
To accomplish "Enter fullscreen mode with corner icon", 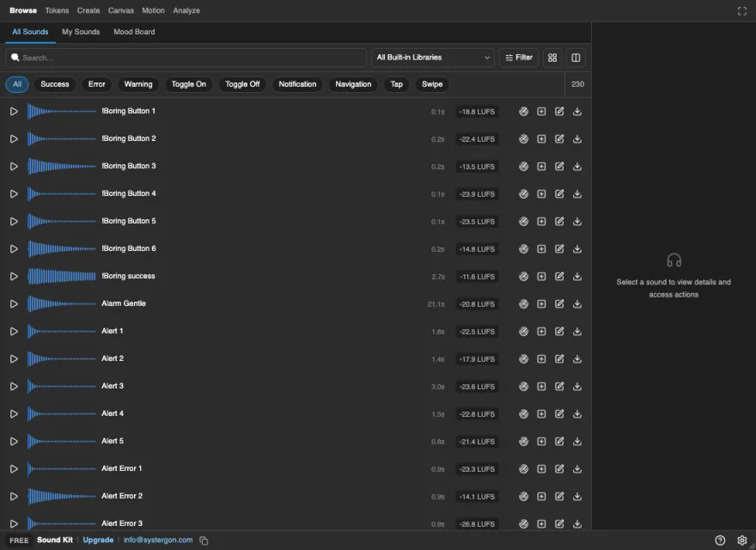I will (x=742, y=11).
